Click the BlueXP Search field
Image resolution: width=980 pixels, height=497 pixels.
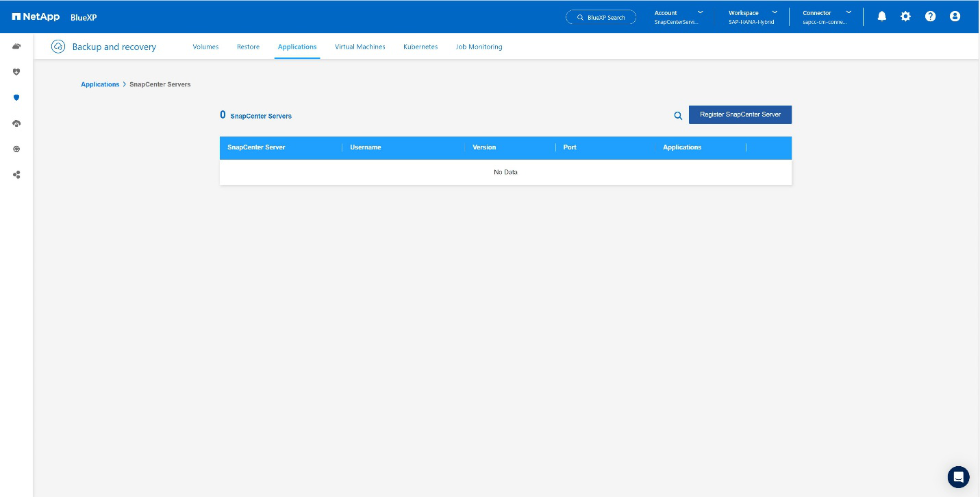(x=601, y=17)
